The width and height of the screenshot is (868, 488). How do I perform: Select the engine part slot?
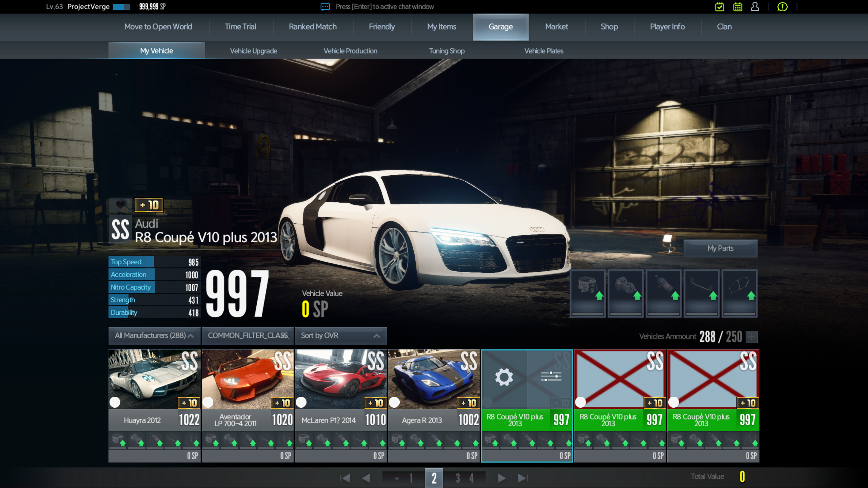pyautogui.click(x=588, y=293)
